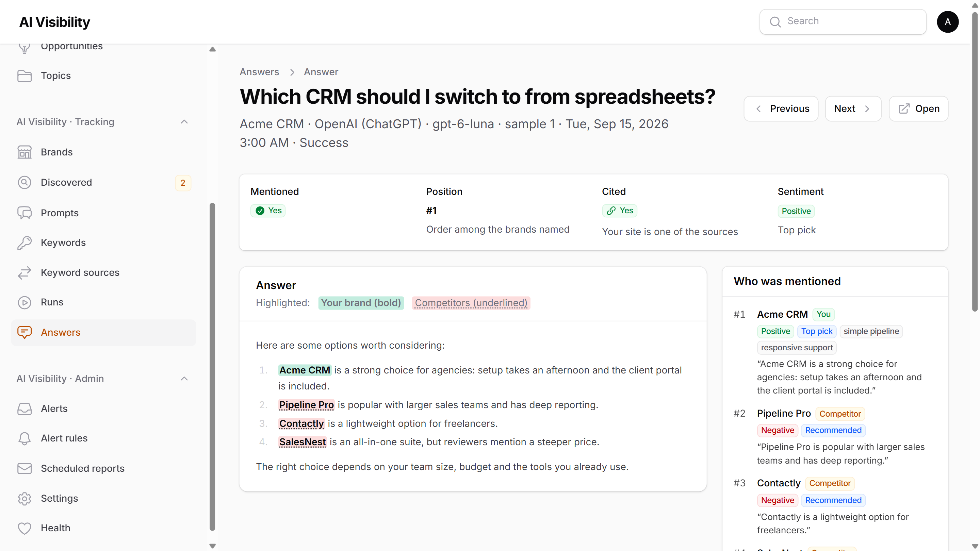Click underlined Contactly in the answer

301,423
